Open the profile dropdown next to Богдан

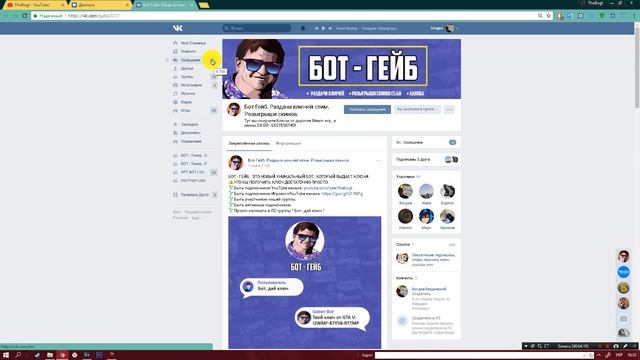coord(457,28)
